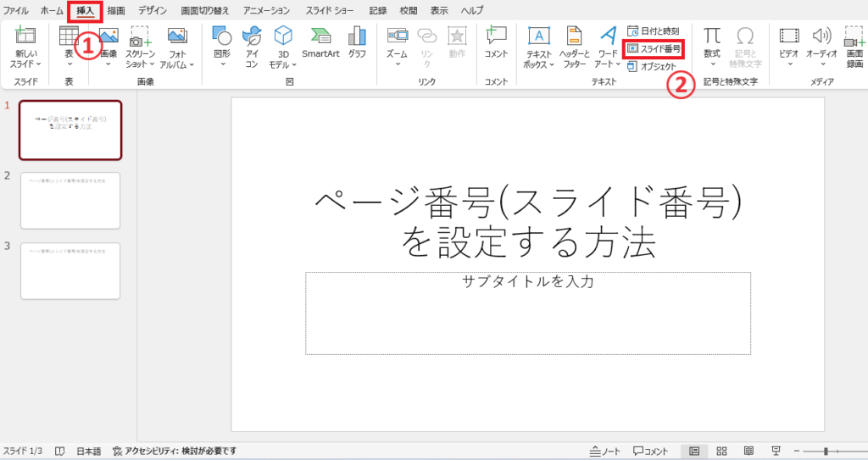
Task: Expand the Shapes (図形) dropdown arrow
Action: (223, 64)
